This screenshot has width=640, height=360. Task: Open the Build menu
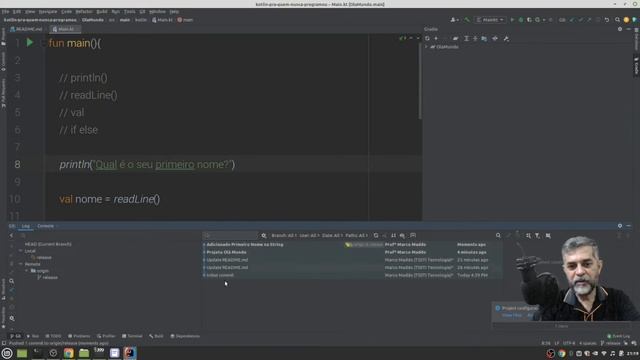pos(102,11)
